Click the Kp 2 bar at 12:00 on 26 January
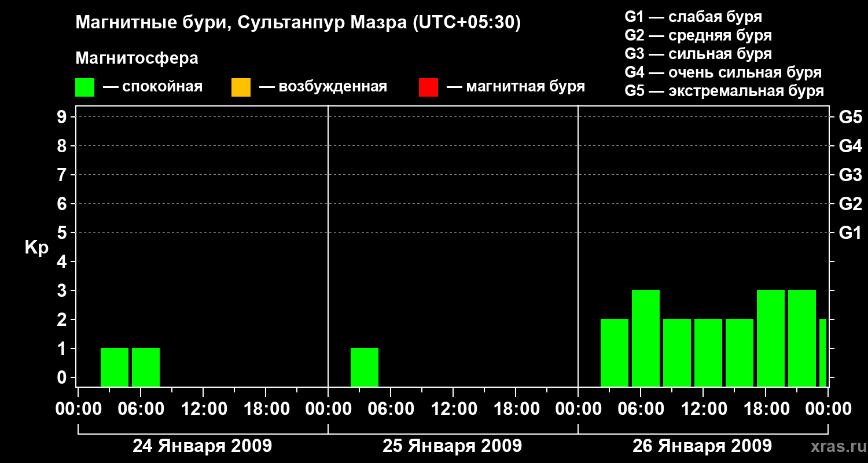 (x=708, y=352)
